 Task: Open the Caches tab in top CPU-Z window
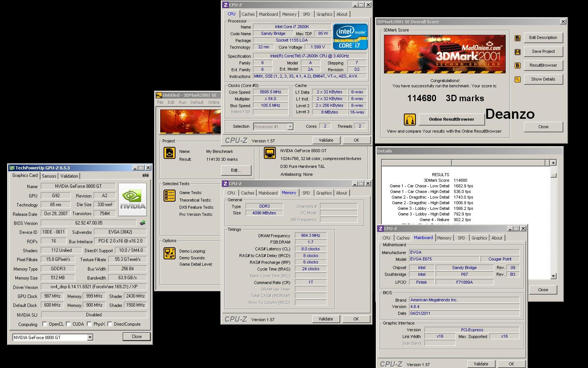pyautogui.click(x=248, y=14)
